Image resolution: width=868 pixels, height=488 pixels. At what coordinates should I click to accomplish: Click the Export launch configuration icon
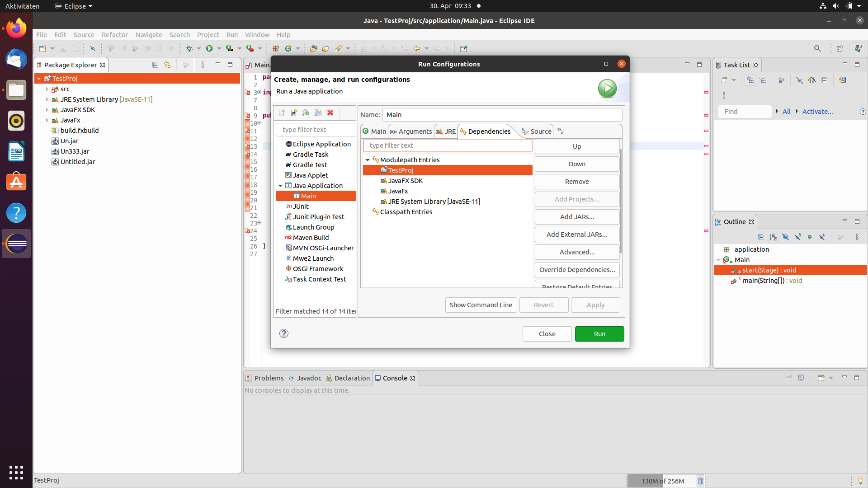(x=306, y=113)
